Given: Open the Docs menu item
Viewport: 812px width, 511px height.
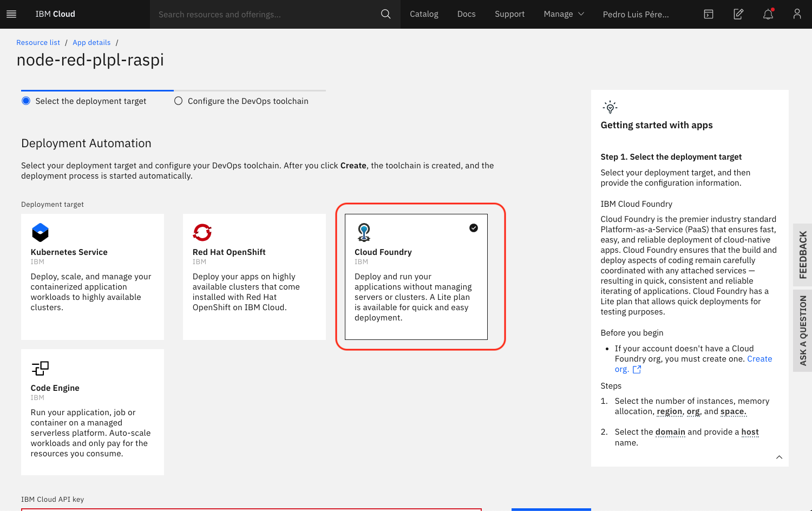Looking at the screenshot, I should click(466, 14).
